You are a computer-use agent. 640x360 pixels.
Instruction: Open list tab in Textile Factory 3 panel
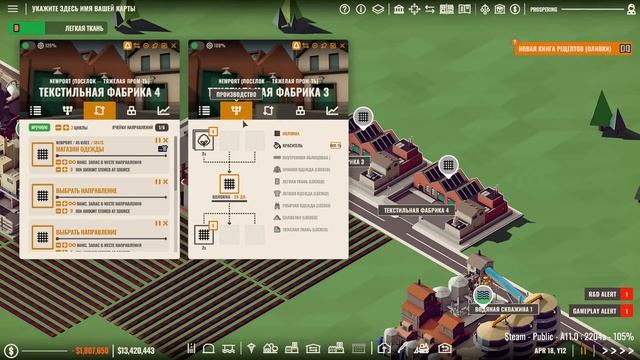[204, 110]
